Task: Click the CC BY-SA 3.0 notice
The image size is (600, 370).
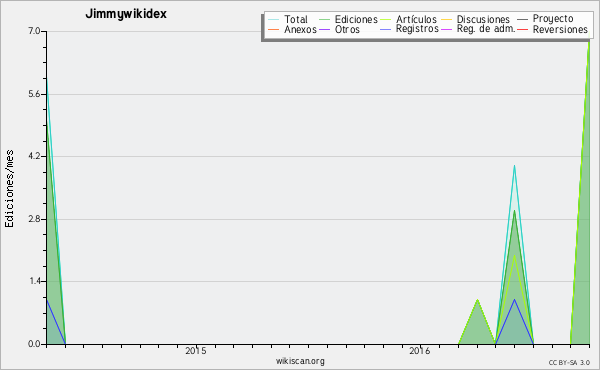Action: coord(569,363)
